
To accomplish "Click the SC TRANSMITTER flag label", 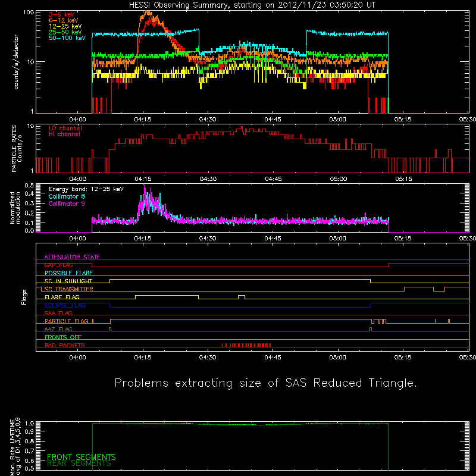I will point(69,289).
